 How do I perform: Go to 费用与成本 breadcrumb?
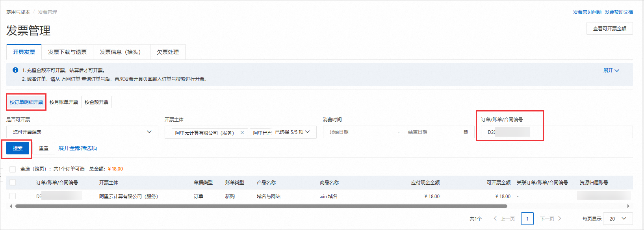coord(18,12)
